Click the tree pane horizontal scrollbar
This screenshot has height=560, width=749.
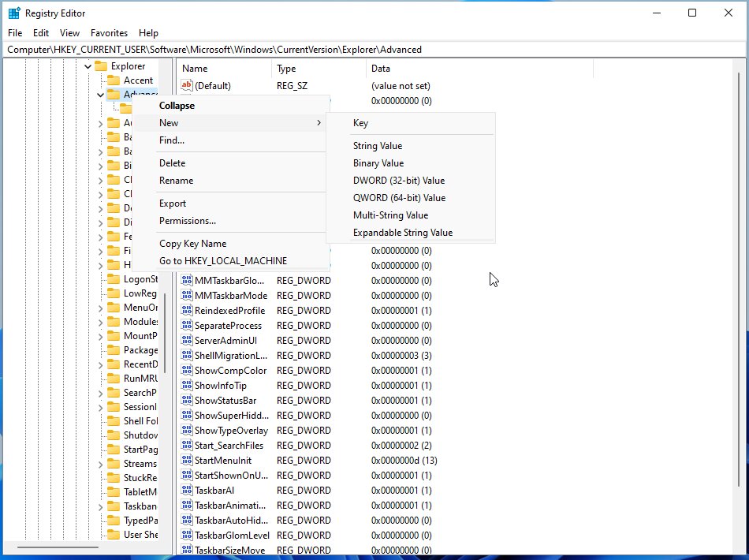pos(58,547)
